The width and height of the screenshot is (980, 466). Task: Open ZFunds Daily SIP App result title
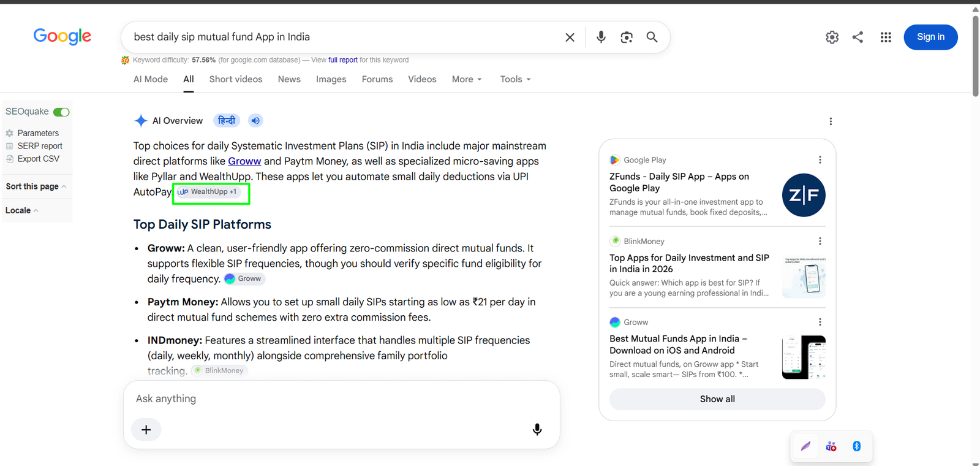[679, 183]
